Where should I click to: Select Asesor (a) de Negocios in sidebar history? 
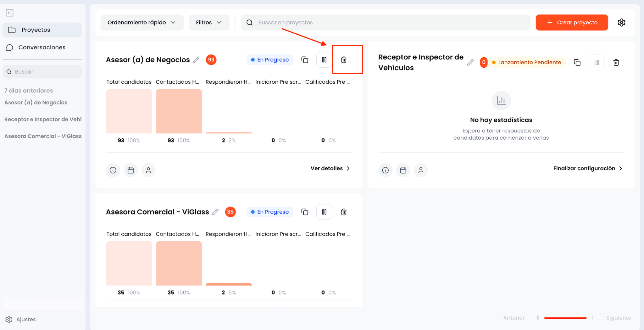click(x=36, y=103)
